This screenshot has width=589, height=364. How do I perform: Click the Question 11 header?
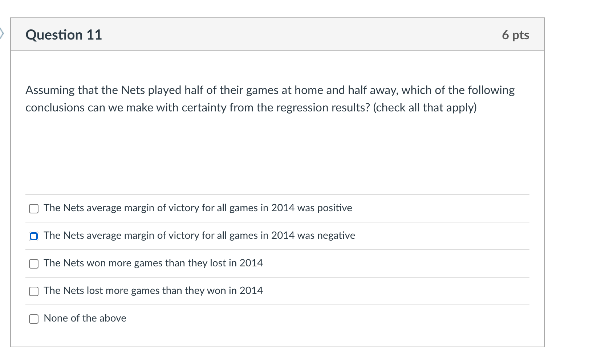point(64,34)
